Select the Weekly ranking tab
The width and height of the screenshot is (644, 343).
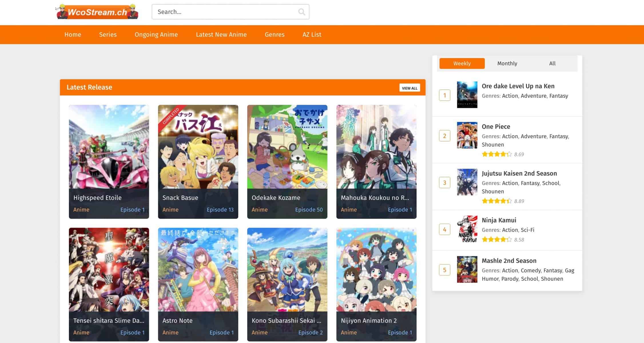pos(462,63)
